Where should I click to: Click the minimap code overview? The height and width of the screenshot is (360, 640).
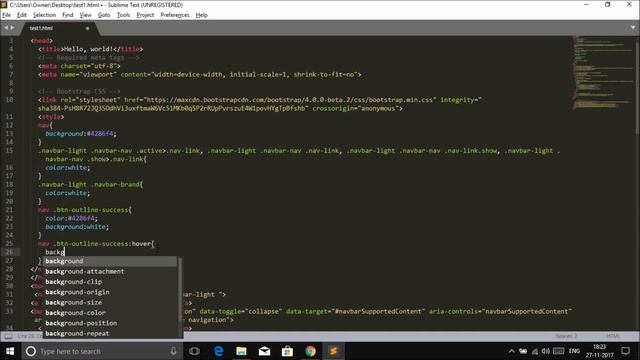(x=603, y=73)
